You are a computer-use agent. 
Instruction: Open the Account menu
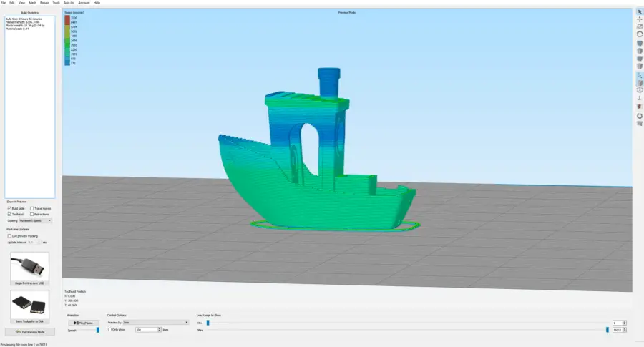pyautogui.click(x=84, y=2)
